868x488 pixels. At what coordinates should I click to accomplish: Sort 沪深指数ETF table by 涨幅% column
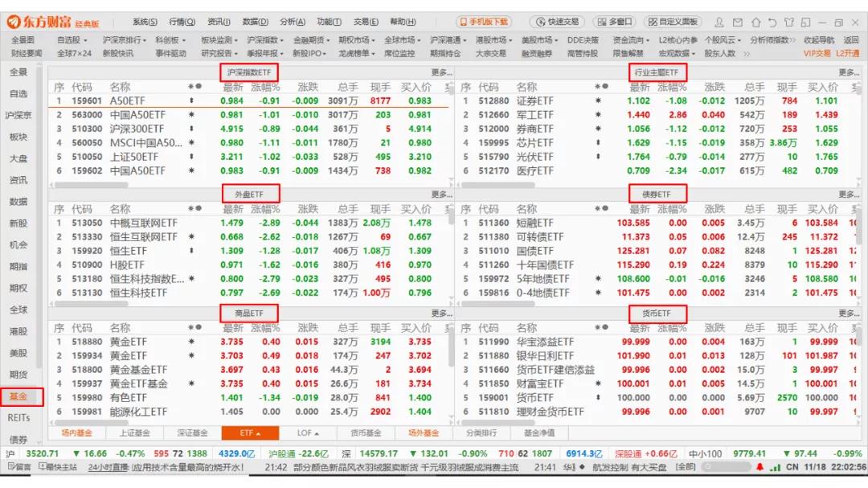[265, 87]
